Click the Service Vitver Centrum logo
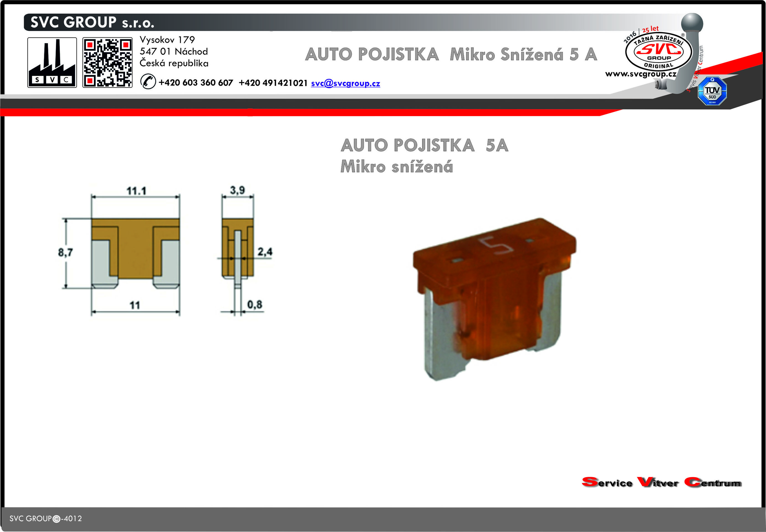 click(661, 482)
